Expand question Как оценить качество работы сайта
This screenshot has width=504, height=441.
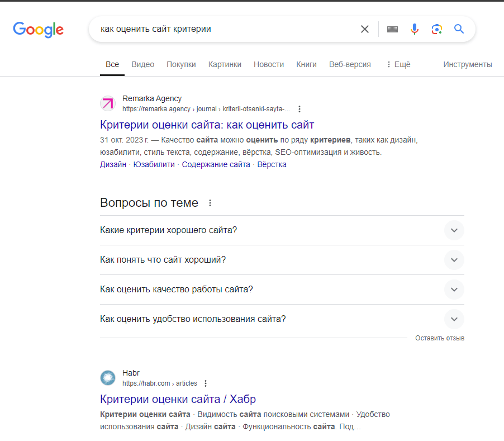tap(454, 290)
